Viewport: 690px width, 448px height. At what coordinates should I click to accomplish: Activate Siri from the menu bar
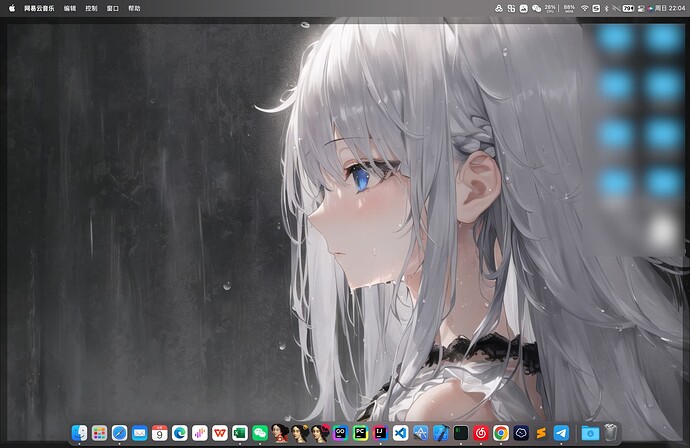click(x=651, y=8)
